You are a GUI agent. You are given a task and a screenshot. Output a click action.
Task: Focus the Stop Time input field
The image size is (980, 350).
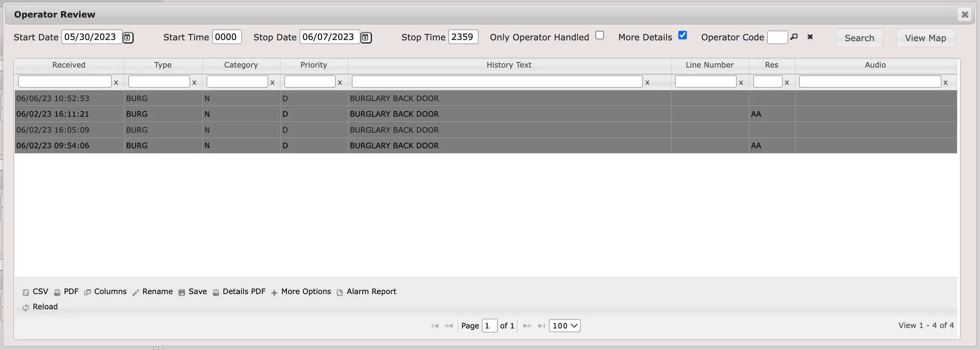tap(463, 37)
